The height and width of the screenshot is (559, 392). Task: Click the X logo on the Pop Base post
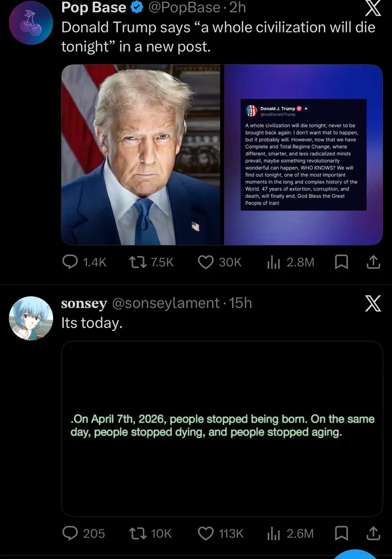coord(373,7)
